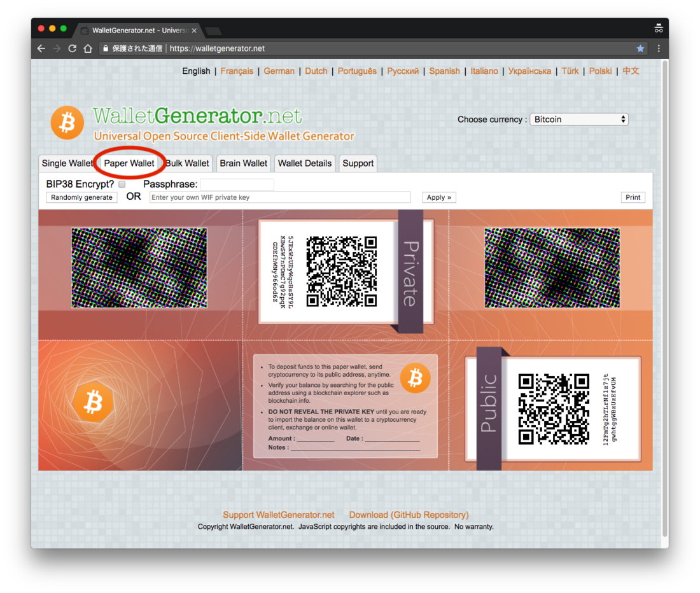Click the private key text beginning 5JEx
The image size is (700, 593).
[x=282, y=272]
